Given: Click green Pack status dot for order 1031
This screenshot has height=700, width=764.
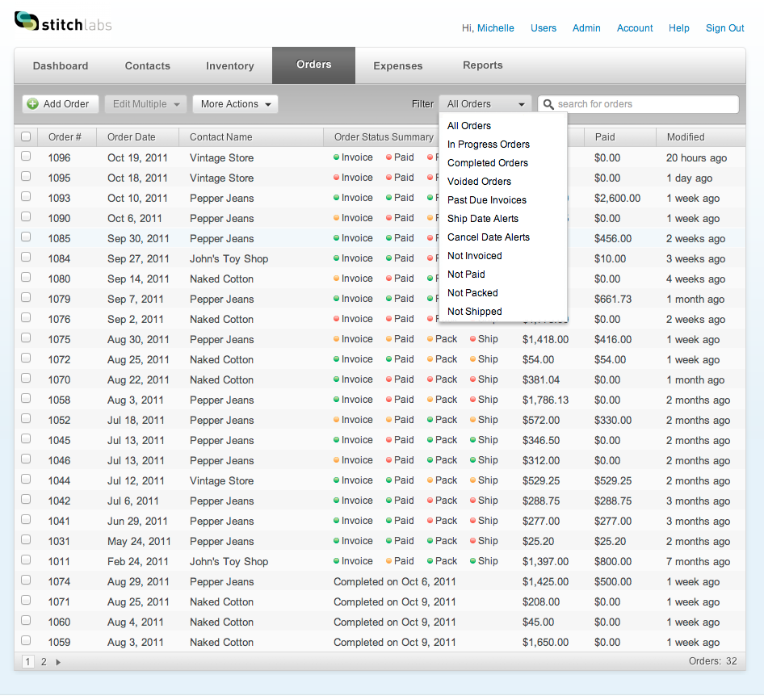Looking at the screenshot, I should pyautogui.click(x=430, y=541).
